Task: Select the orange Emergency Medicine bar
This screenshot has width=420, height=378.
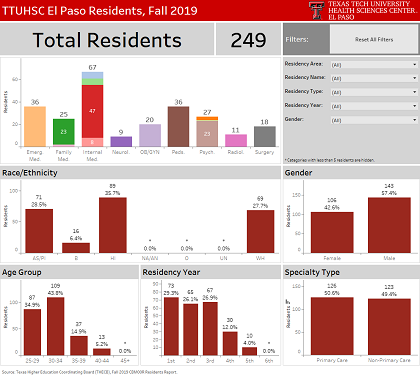Action: point(35,126)
